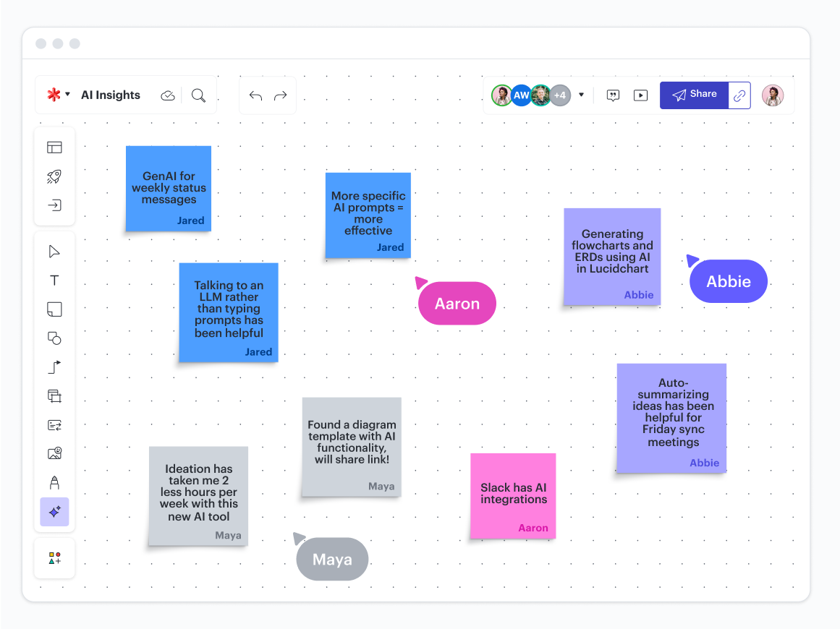Select the pink Slack AI integrations note
This screenshot has width=840, height=629.
(513, 495)
